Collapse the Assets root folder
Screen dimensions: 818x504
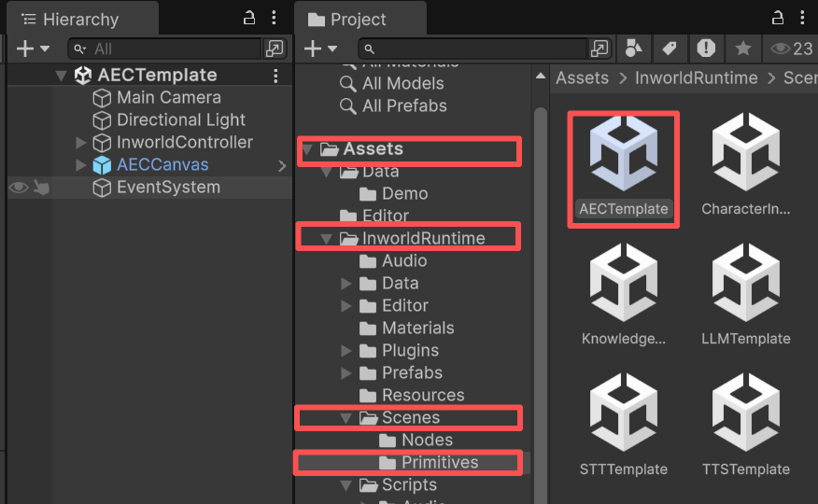coord(308,149)
